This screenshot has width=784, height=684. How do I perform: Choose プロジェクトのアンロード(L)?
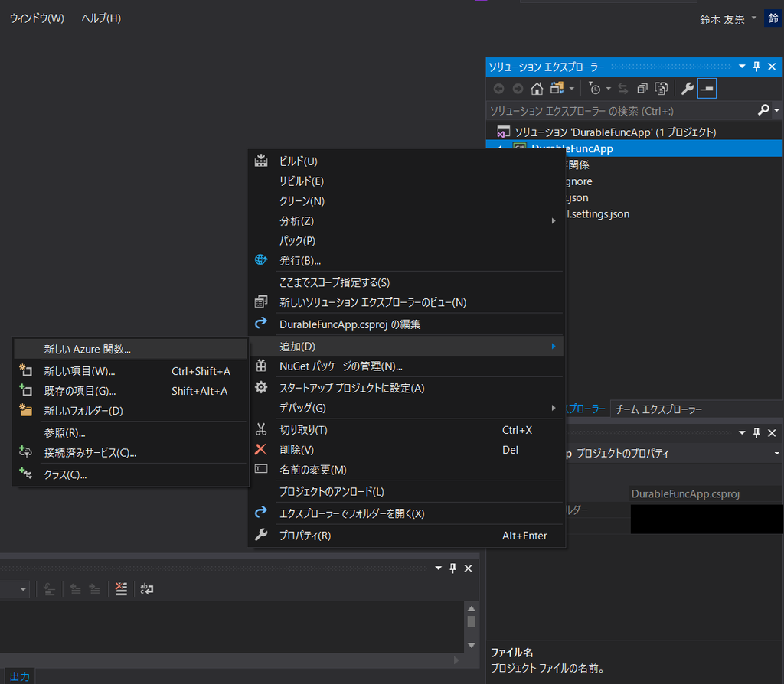pos(407,492)
